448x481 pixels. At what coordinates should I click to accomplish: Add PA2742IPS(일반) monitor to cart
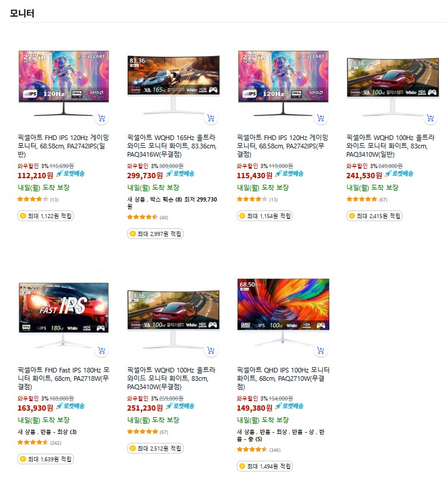[101, 118]
